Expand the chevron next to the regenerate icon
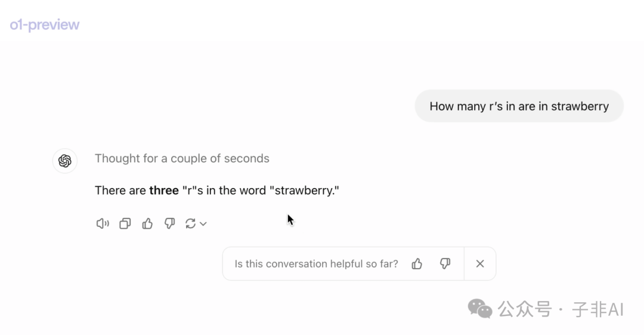This screenshot has height=335, width=644. pos(203,224)
